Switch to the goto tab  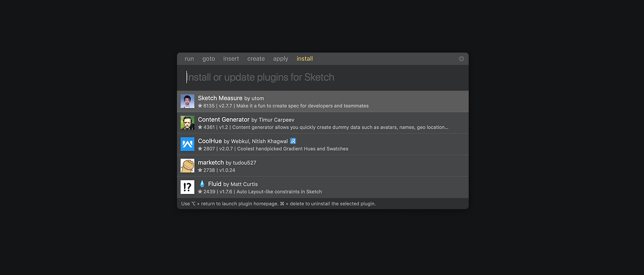209,59
